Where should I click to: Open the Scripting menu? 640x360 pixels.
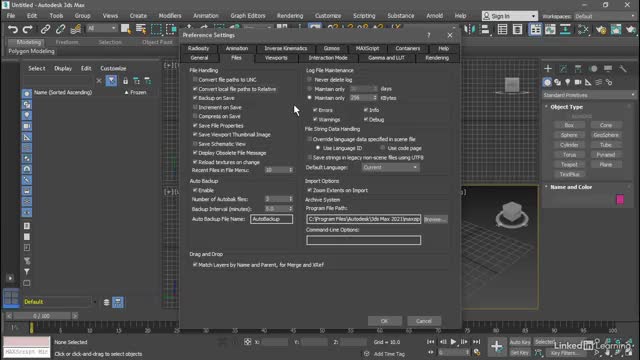tap(364, 16)
